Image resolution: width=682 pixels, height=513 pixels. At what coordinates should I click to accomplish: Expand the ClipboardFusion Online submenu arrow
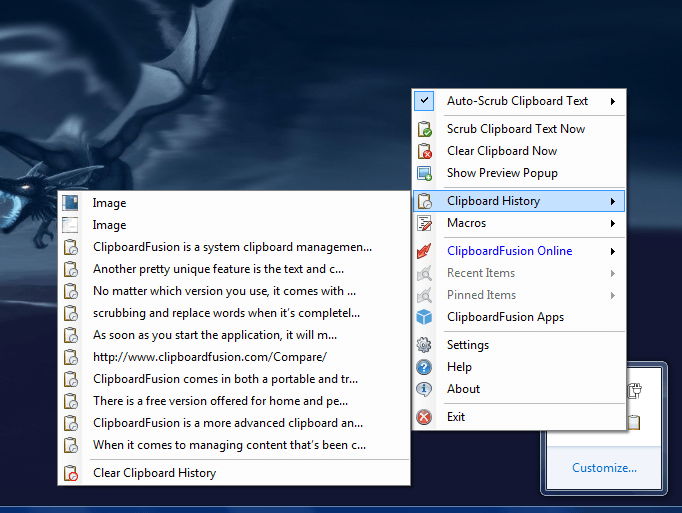[612, 251]
